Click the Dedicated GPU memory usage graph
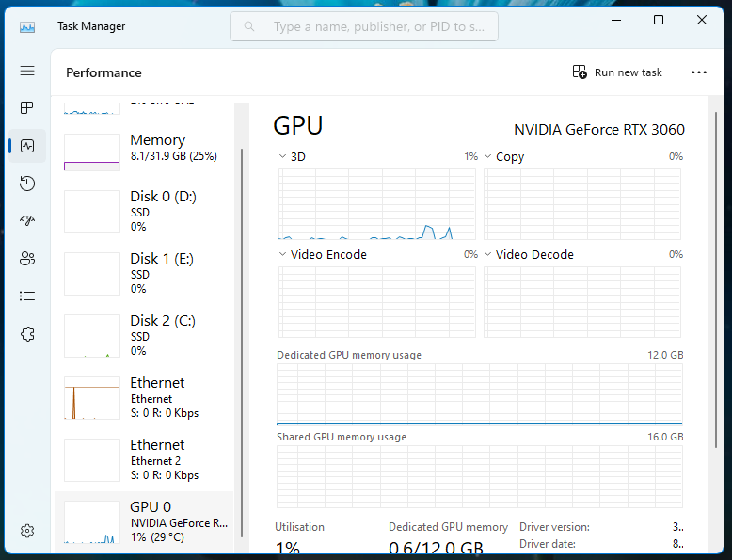The height and width of the screenshot is (560, 732). pos(480,394)
